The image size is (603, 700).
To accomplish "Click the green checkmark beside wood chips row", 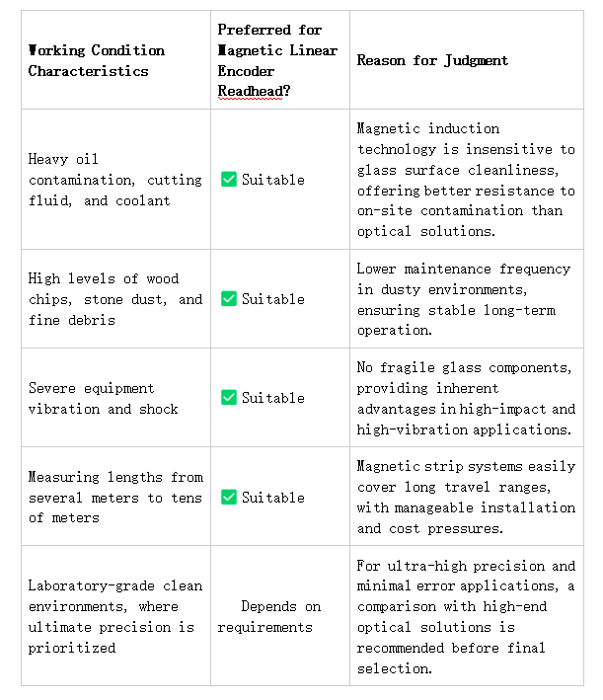I will pos(228,298).
